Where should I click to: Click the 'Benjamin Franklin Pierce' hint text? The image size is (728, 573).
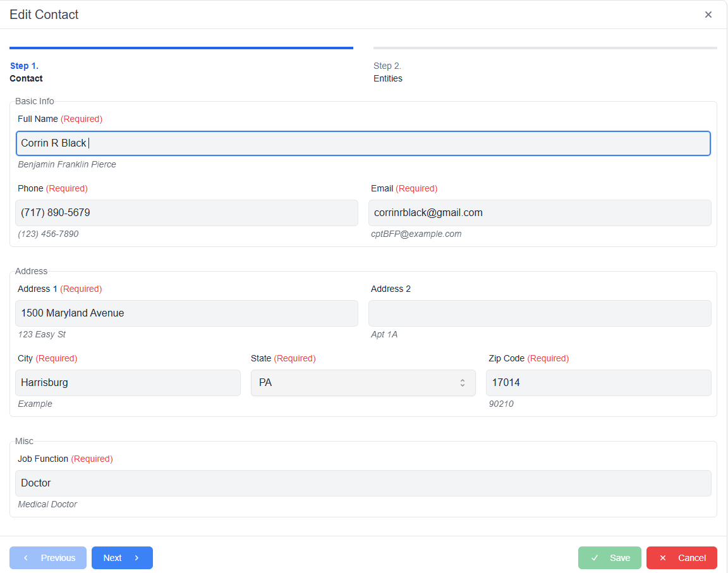(67, 164)
